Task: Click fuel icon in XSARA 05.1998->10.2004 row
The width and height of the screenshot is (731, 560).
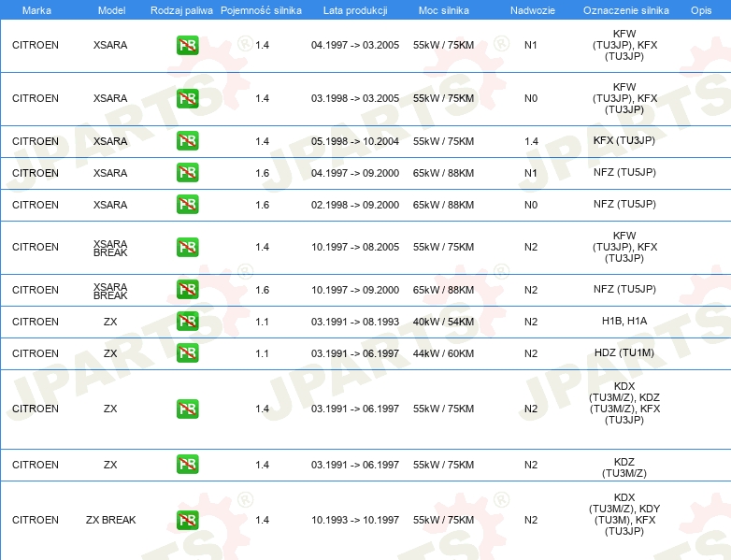Action: click(x=187, y=141)
